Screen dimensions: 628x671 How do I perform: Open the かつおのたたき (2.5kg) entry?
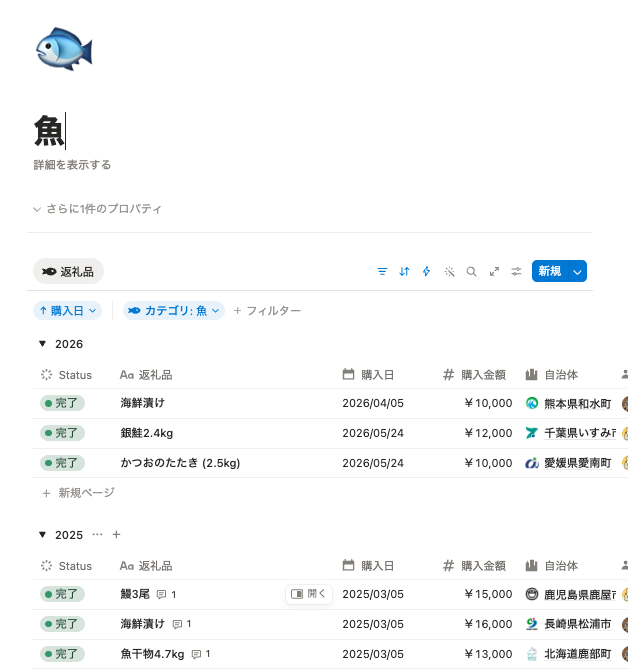coord(180,463)
